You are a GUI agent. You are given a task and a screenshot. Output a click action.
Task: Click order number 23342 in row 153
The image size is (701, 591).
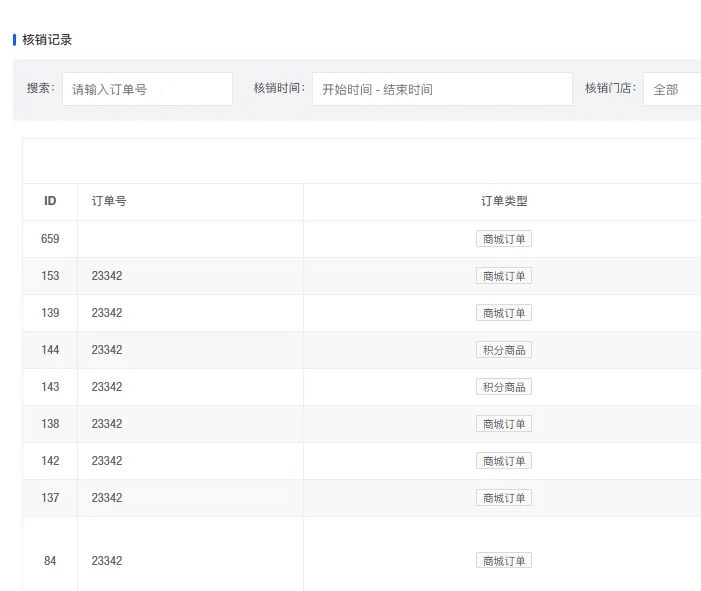107,276
